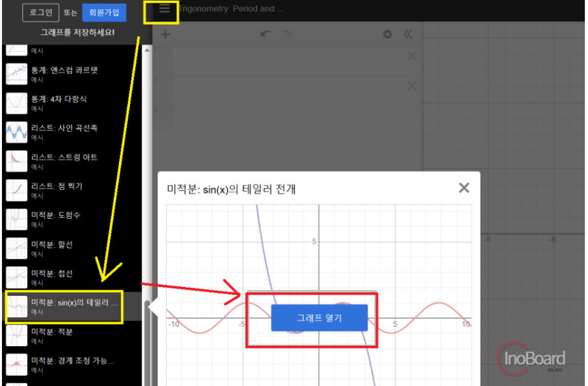Click thumbnail of 할선 graph
The height and width of the screenshot is (386, 588).
(17, 248)
